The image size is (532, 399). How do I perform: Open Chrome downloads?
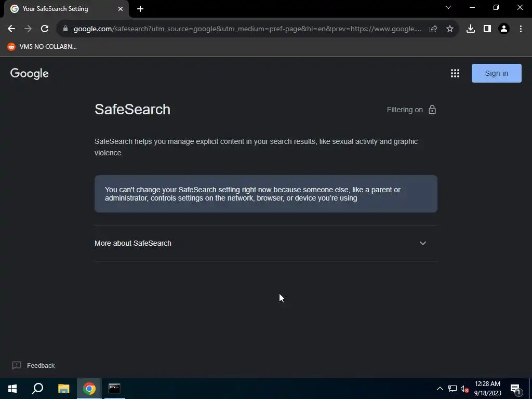coord(470,29)
